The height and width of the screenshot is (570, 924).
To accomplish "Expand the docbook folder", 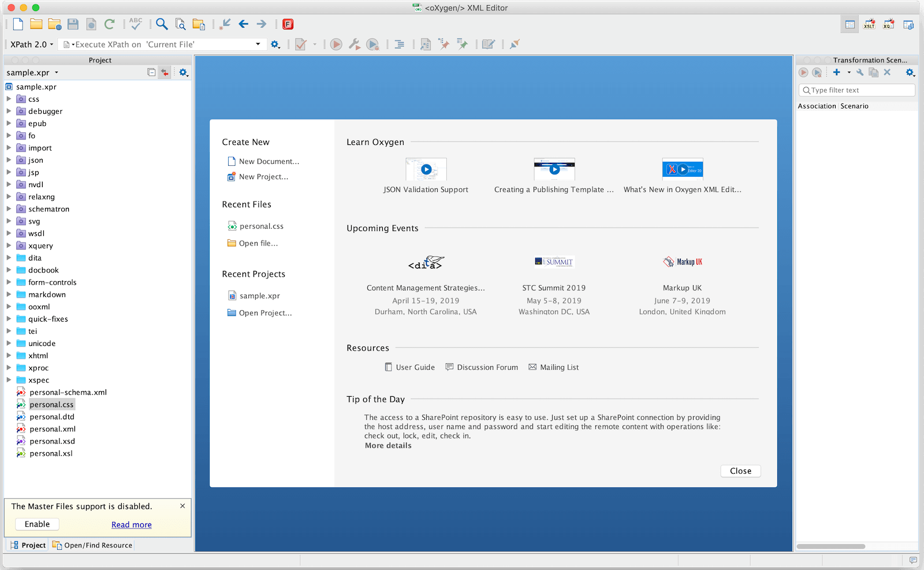I will tap(9, 270).
